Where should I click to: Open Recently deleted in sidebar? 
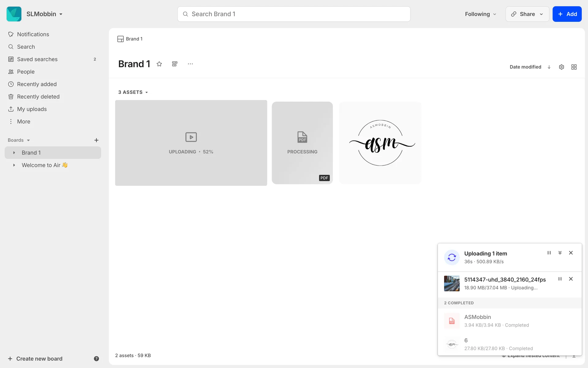click(x=38, y=97)
